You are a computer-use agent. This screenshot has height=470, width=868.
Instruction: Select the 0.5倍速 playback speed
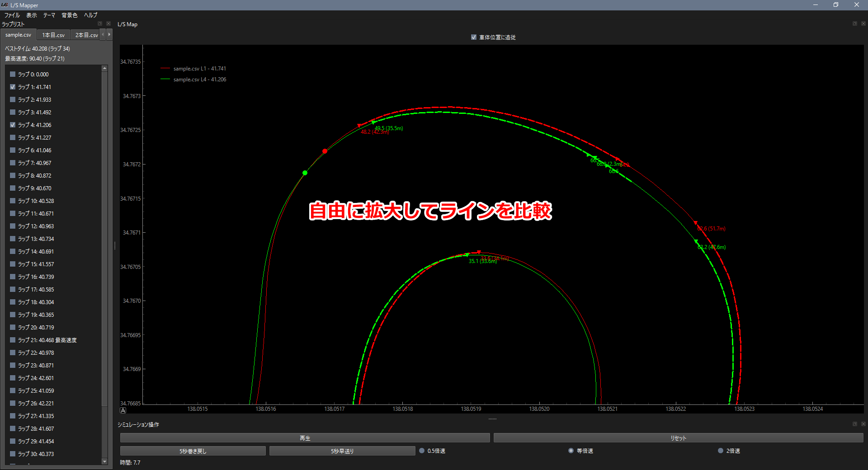tap(422, 451)
